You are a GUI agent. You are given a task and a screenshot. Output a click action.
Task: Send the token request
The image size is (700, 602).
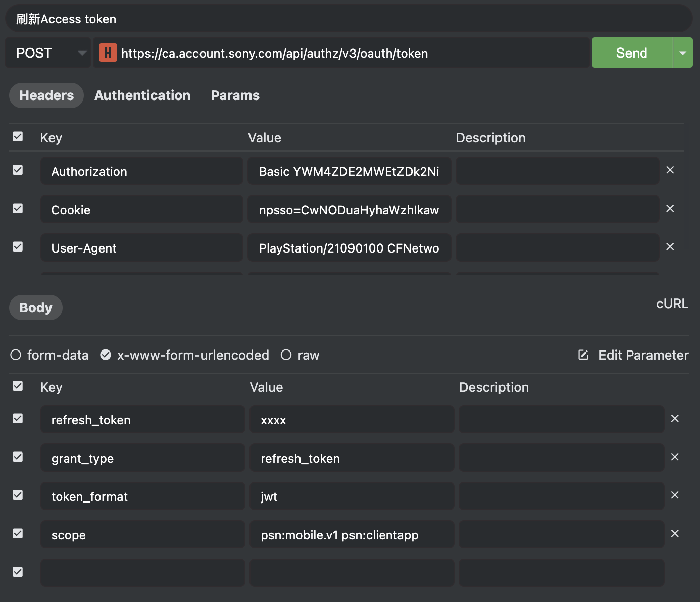click(x=631, y=53)
